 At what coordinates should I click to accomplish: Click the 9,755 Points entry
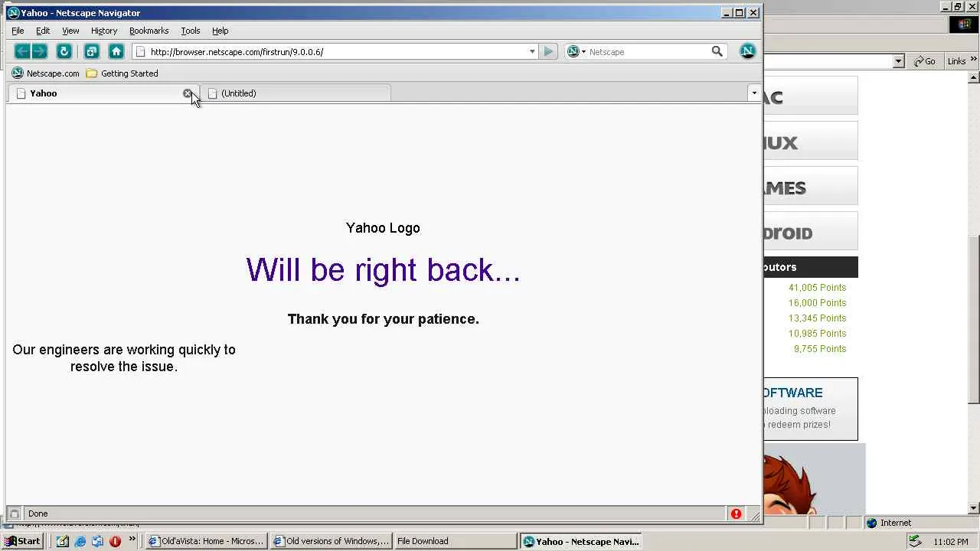click(819, 349)
